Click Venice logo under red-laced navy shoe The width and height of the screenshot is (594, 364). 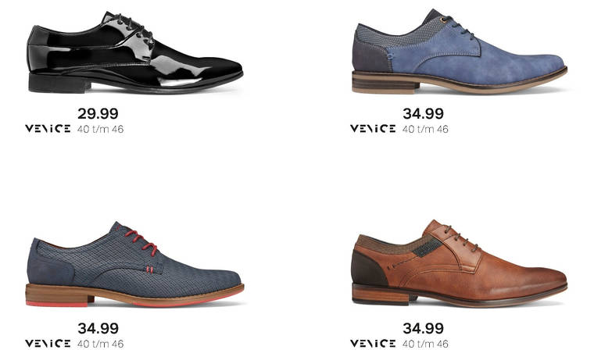click(x=48, y=343)
